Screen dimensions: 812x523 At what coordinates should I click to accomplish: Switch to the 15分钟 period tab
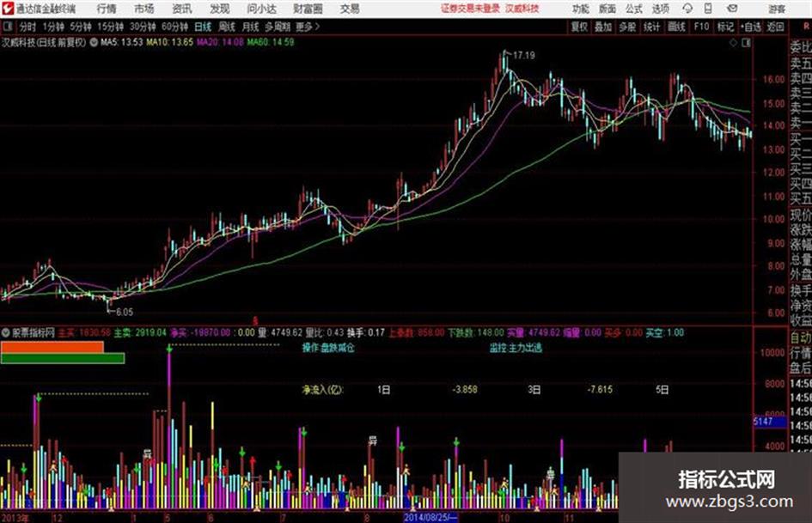click(x=110, y=27)
